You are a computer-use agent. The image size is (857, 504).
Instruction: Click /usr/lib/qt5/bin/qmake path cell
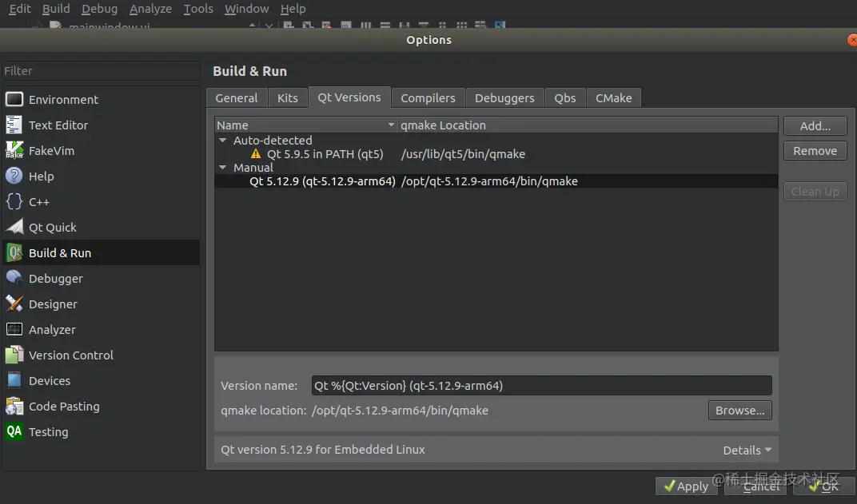pyautogui.click(x=463, y=154)
